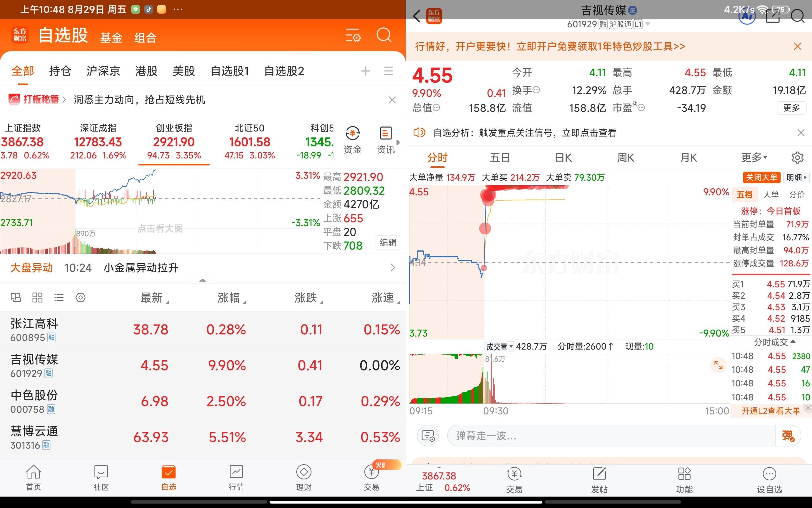Switch to 日K chart tab
This screenshot has height=508, width=812.
(563, 157)
